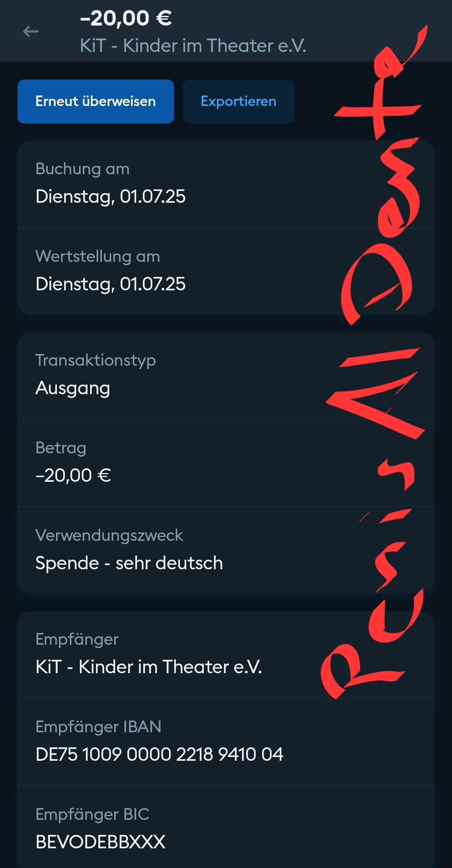Tap the header title KiT - Kinder im Theater
Viewport: 452px width, 868px height.
(193, 46)
